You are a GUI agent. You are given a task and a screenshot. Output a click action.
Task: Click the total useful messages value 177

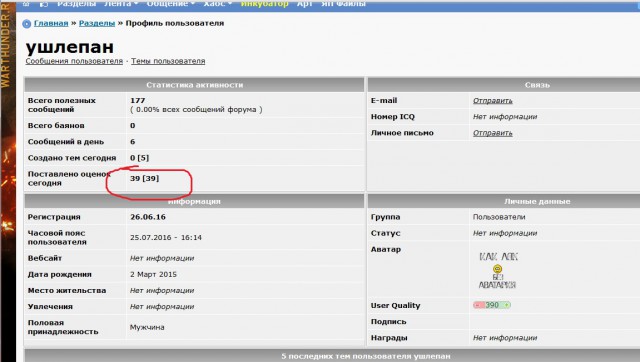138,100
